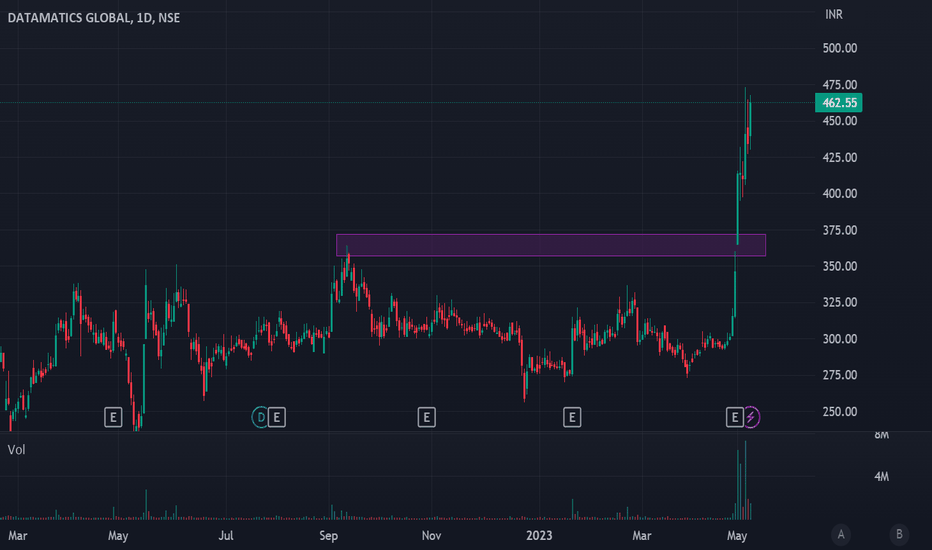This screenshot has height=550, width=932.
Task: Click the 325.00 price axis label
Action: 839,302
